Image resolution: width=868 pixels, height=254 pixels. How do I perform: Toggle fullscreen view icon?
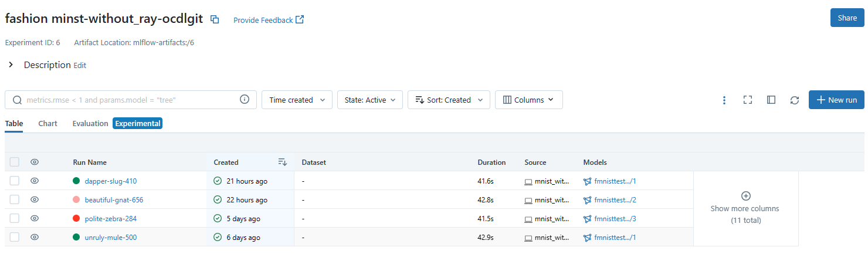click(748, 100)
